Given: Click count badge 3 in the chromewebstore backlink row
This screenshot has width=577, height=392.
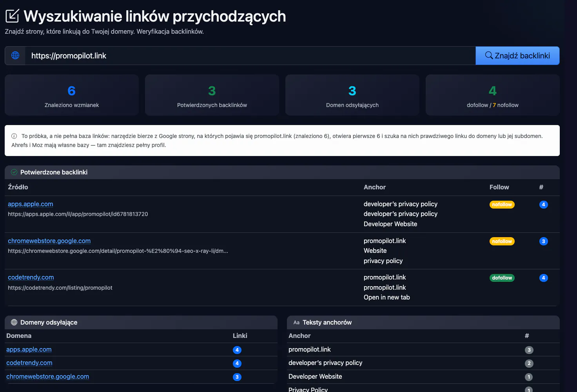Looking at the screenshot, I should tap(543, 241).
